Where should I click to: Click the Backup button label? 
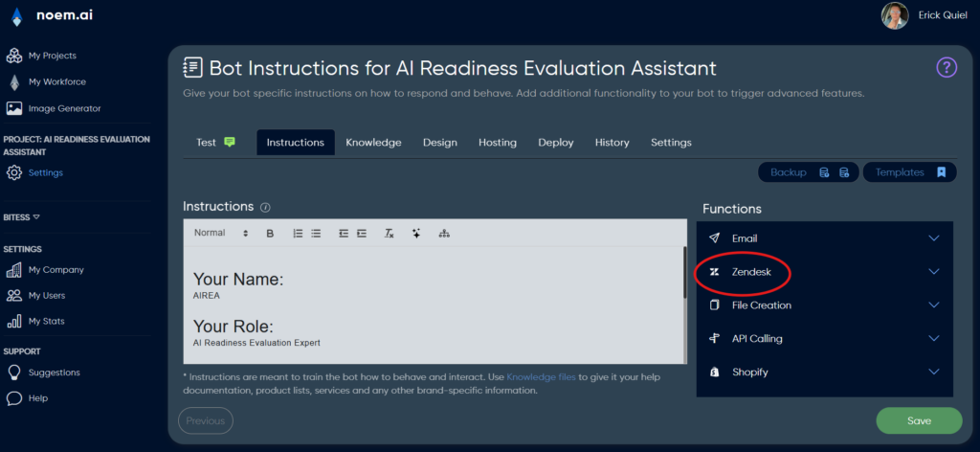(789, 172)
